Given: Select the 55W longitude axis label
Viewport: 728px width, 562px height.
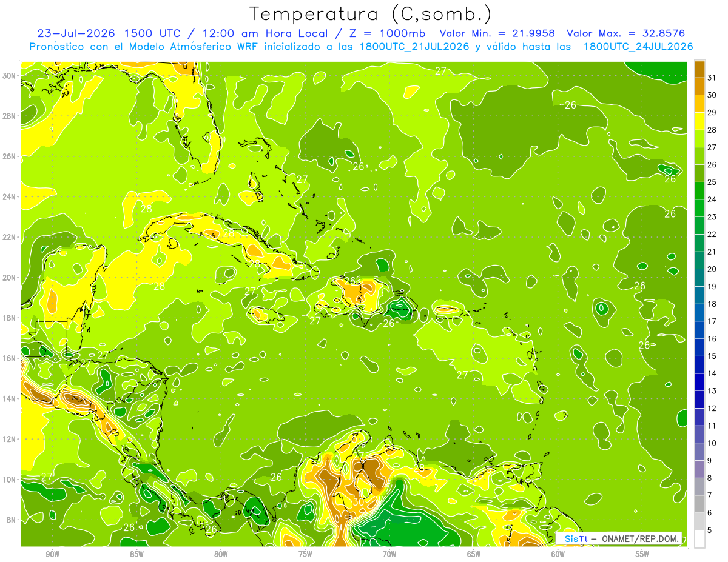Looking at the screenshot, I should click(x=642, y=554).
